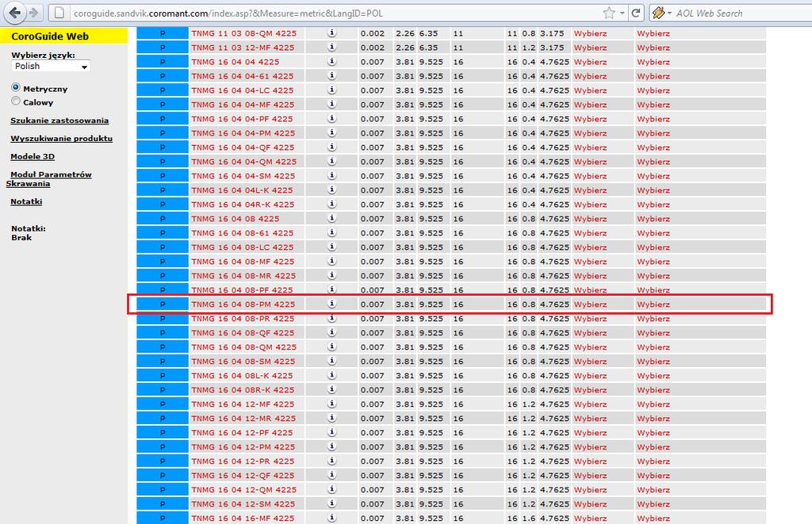
Task: Open product TNMG 16 04 16-MF 4225
Action: 243,518
